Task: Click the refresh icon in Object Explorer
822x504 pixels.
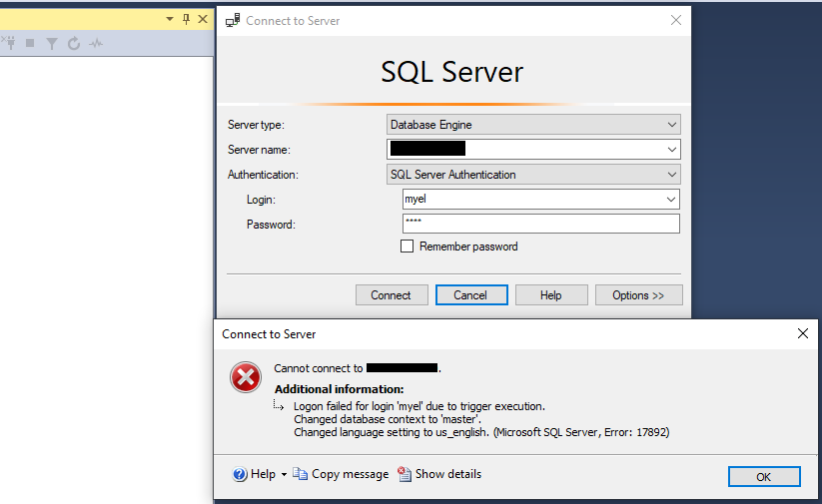Action: [x=74, y=44]
